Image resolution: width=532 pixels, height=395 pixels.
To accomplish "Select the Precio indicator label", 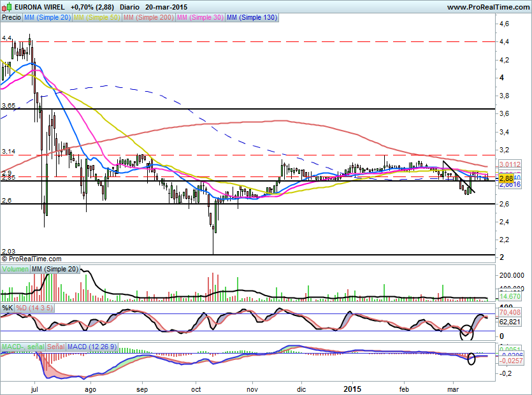I will tap(11, 17).
